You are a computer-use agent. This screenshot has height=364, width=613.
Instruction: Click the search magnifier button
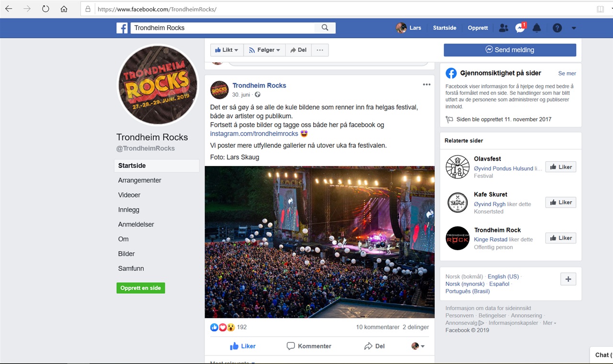coord(325,28)
